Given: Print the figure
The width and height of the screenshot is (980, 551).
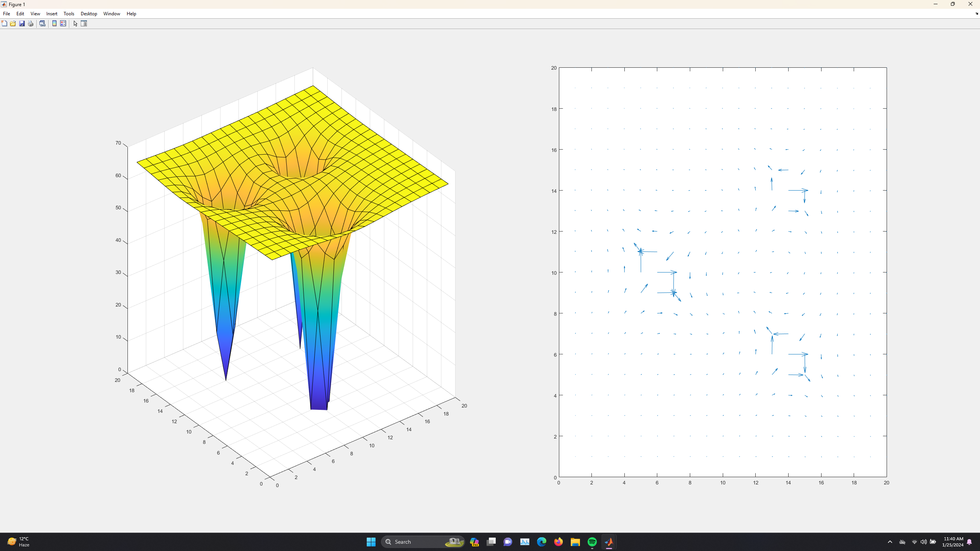Looking at the screenshot, I should (x=30, y=23).
